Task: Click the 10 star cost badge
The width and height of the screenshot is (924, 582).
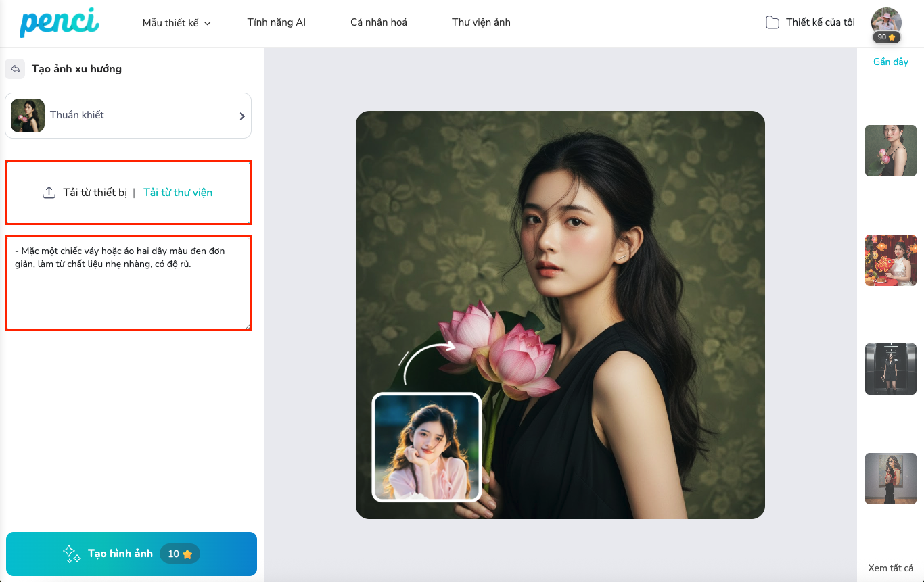Action: [180, 554]
